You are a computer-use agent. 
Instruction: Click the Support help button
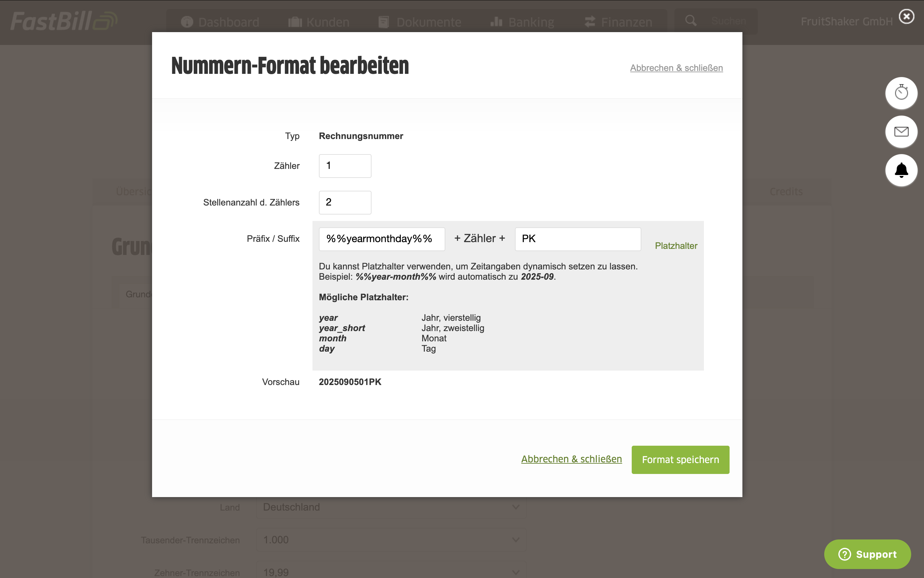[867, 554]
